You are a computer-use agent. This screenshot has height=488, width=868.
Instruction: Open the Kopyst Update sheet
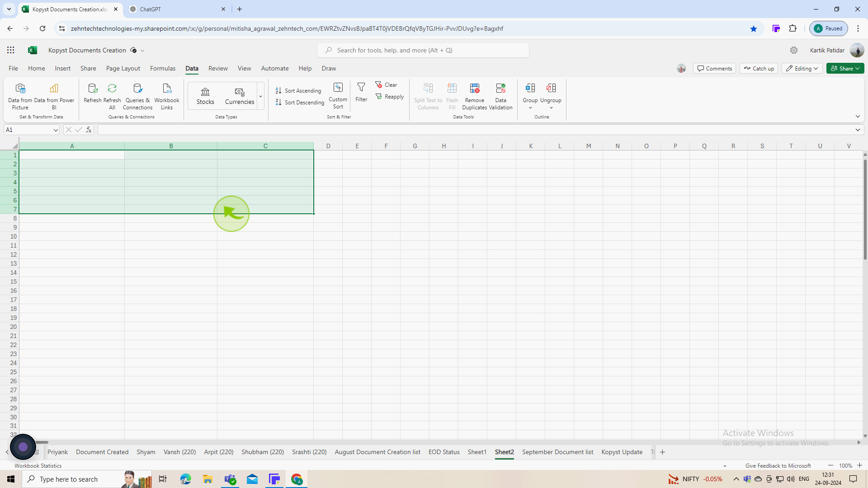coord(622,452)
